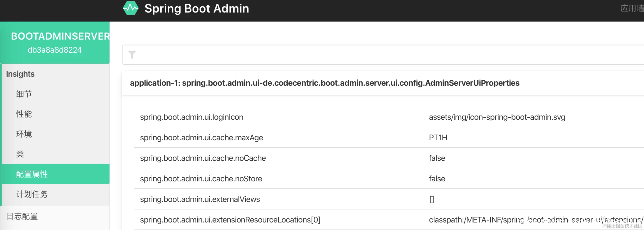Open the Spring Boot Admin title link
Viewport: 644px width, 230px height.
pyautogui.click(x=197, y=9)
